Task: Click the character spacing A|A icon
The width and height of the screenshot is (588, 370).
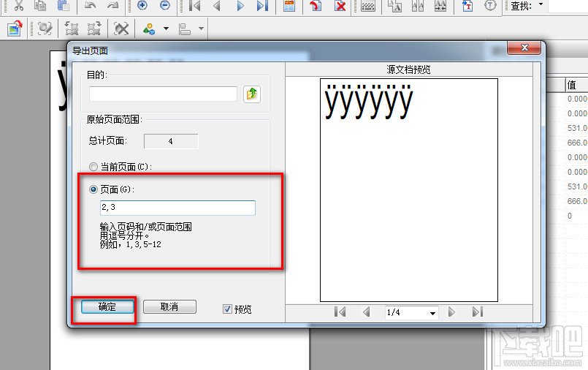Action: [417, 6]
